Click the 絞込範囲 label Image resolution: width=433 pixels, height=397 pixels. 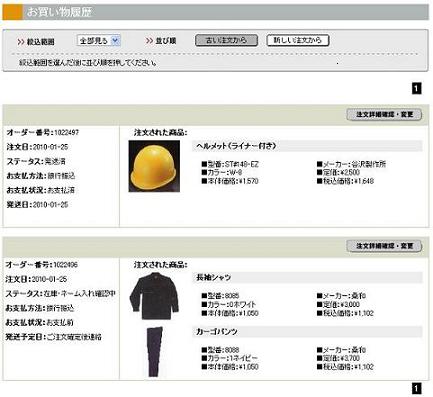point(40,42)
